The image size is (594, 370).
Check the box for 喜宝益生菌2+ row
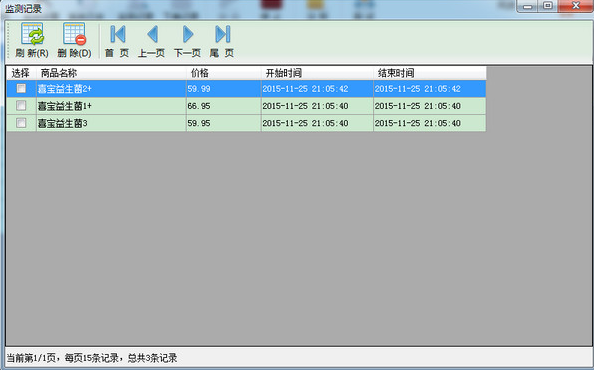click(21, 88)
